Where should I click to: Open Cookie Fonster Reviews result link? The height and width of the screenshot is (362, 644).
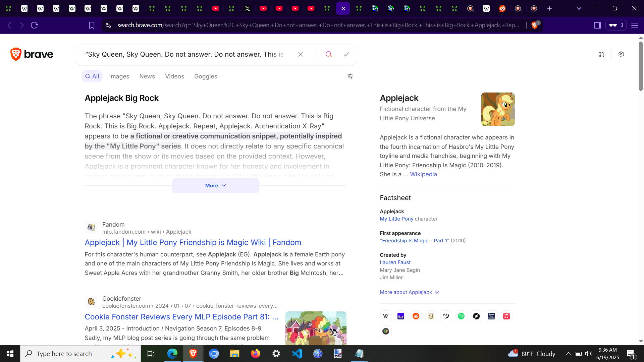pos(181,317)
